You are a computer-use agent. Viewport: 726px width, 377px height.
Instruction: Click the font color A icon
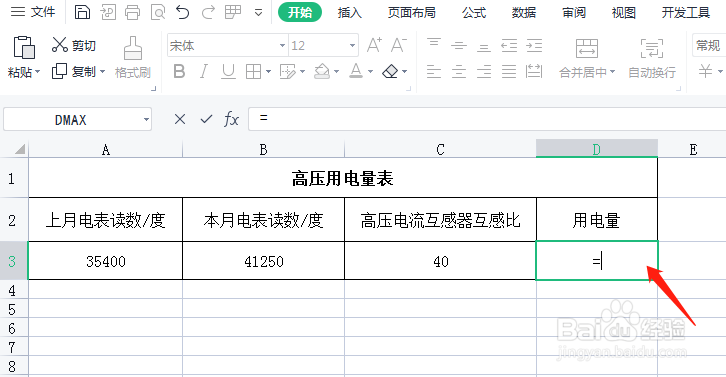point(356,71)
